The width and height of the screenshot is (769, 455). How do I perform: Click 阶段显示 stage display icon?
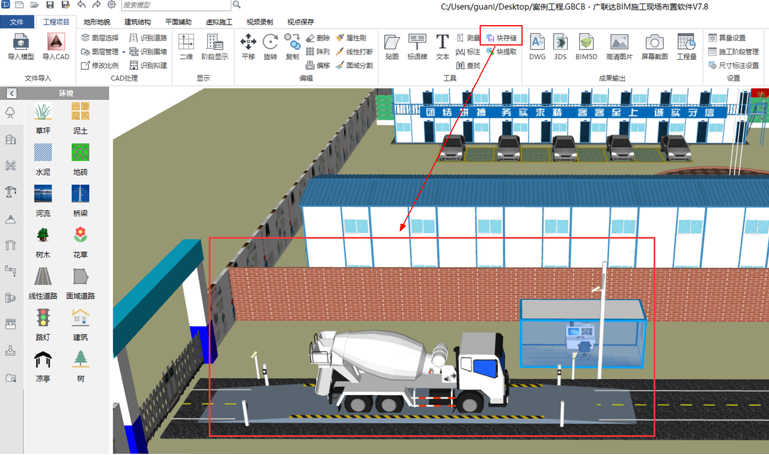coord(215,47)
